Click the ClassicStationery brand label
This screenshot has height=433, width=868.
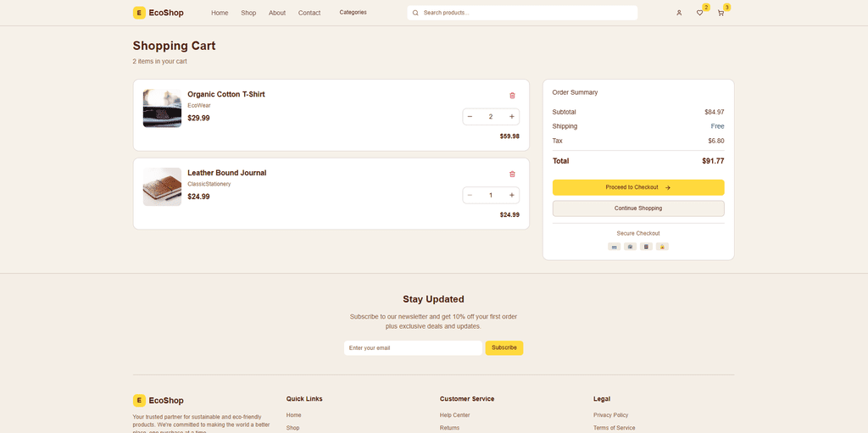[209, 184]
